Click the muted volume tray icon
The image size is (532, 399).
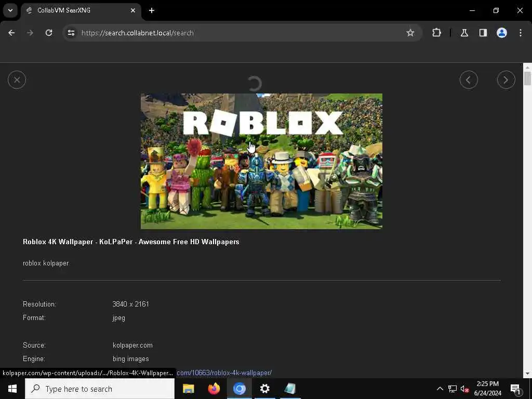[x=465, y=389]
